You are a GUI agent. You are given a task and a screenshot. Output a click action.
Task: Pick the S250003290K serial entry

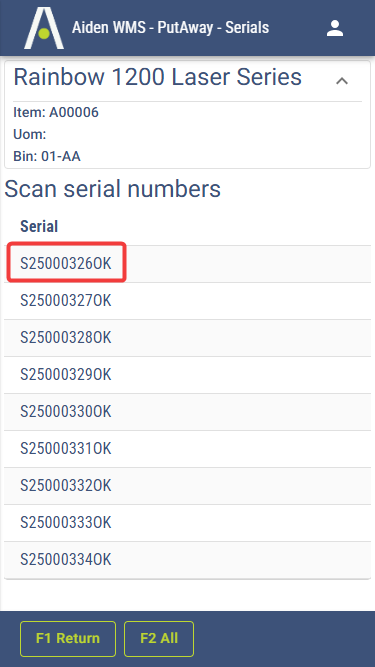pos(188,375)
